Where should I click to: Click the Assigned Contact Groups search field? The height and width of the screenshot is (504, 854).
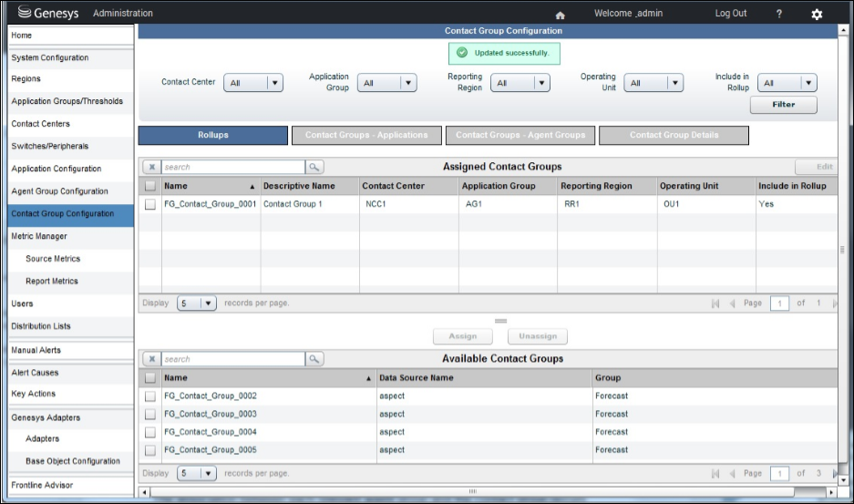coord(232,168)
